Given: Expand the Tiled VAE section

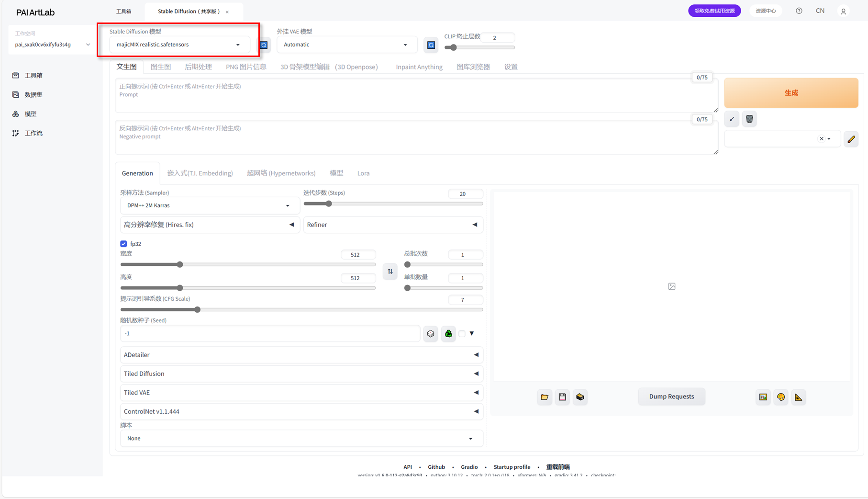Looking at the screenshot, I should pyautogui.click(x=301, y=393).
